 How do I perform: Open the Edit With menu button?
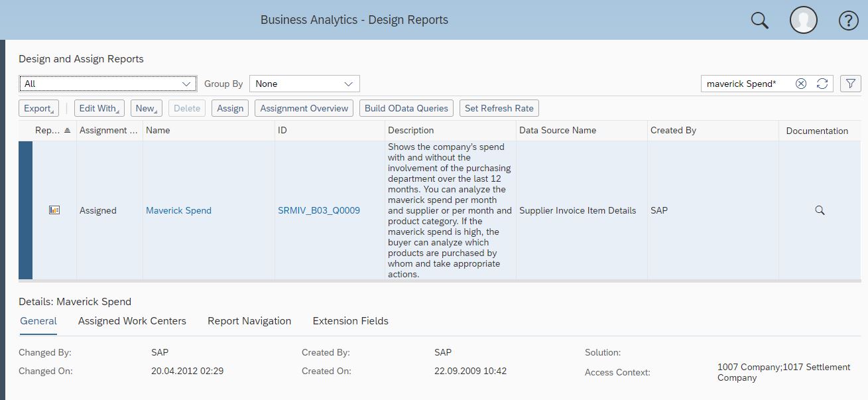[x=99, y=108]
